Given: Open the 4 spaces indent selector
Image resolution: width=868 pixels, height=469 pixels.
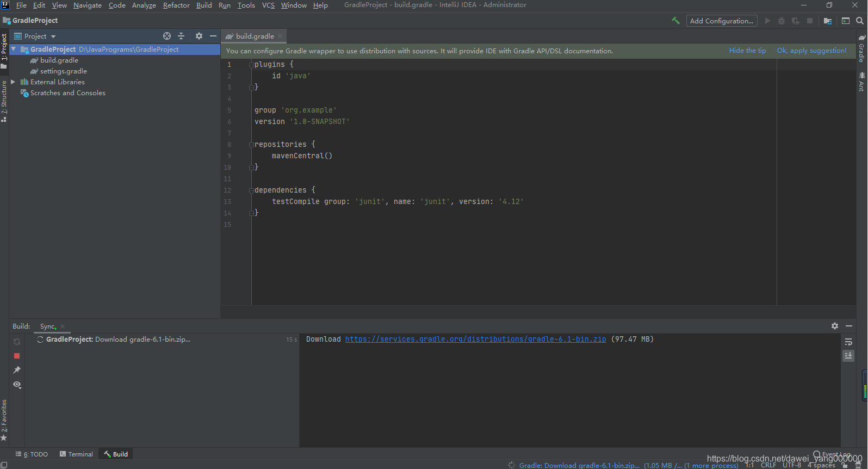Looking at the screenshot, I should [822, 465].
